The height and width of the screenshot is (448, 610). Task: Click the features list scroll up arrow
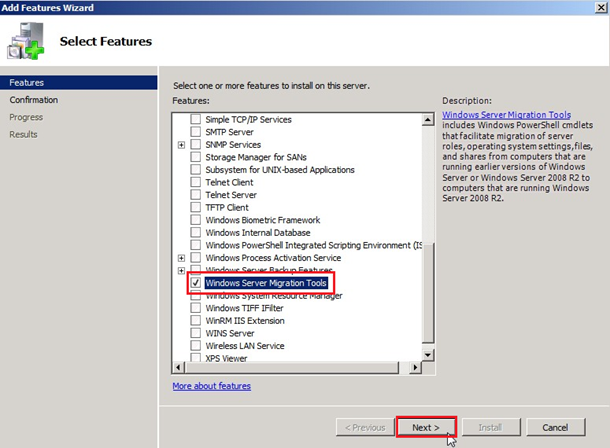pos(428,119)
